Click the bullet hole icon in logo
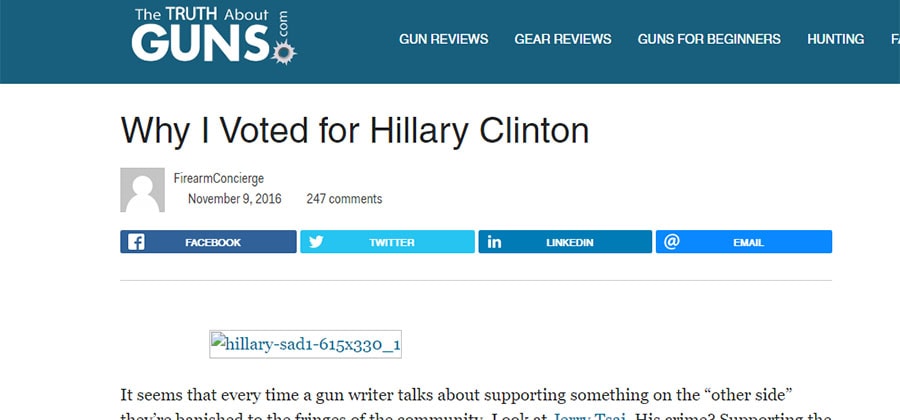This screenshot has width=900, height=420. click(x=284, y=53)
